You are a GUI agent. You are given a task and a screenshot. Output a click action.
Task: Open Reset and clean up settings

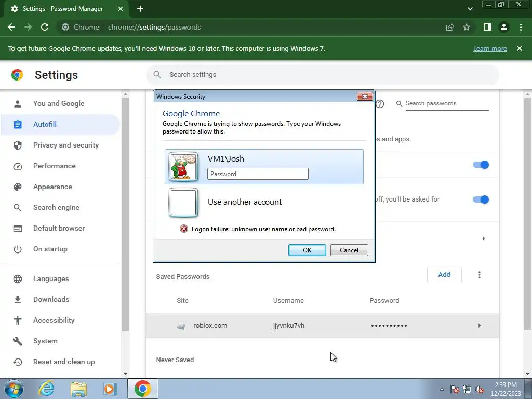64,362
